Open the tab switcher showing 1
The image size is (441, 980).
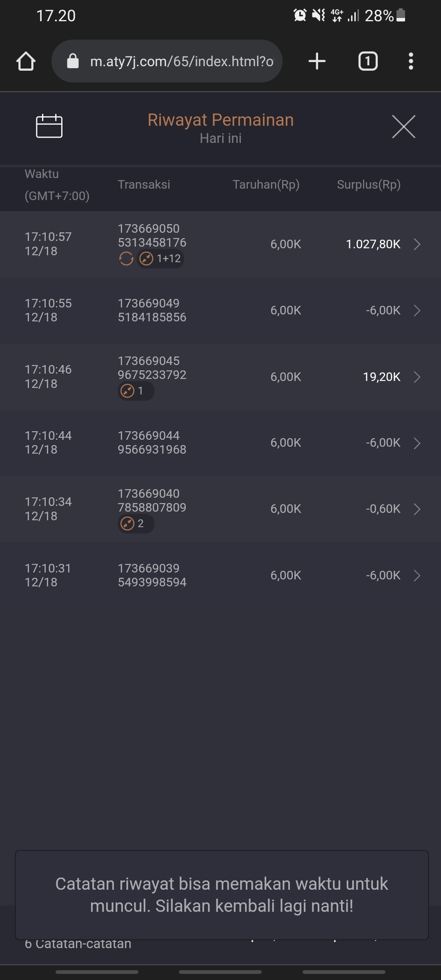coord(368,61)
